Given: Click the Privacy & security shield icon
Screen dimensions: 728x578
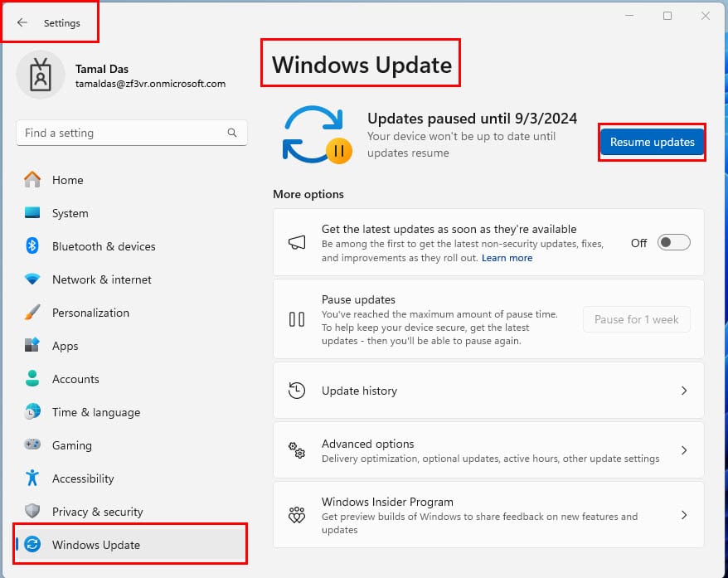Looking at the screenshot, I should (32, 511).
